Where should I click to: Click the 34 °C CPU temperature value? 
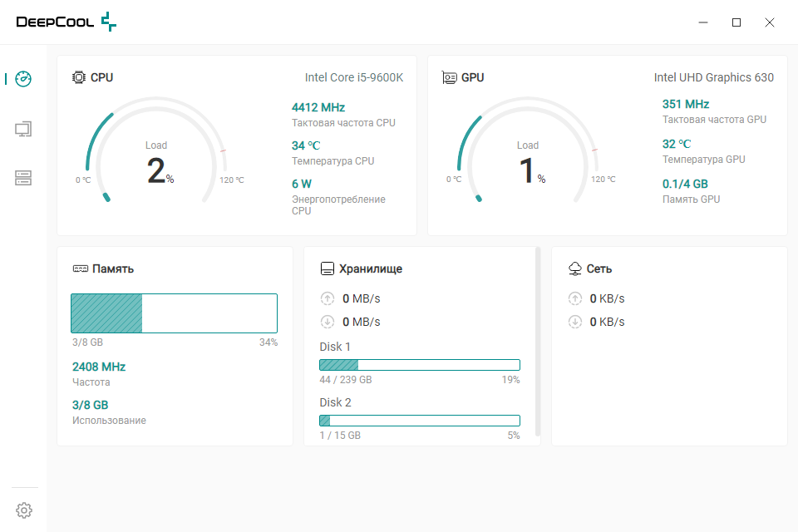tap(306, 145)
